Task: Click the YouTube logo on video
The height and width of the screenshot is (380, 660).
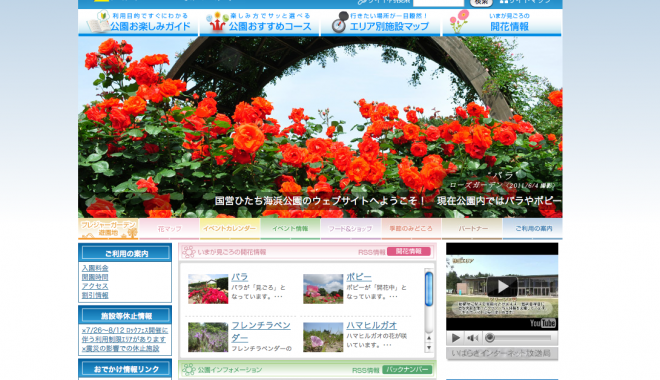Action: coord(543,323)
